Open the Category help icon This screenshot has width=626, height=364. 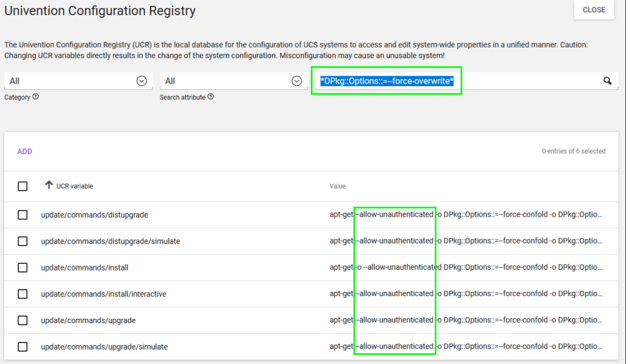tap(35, 96)
